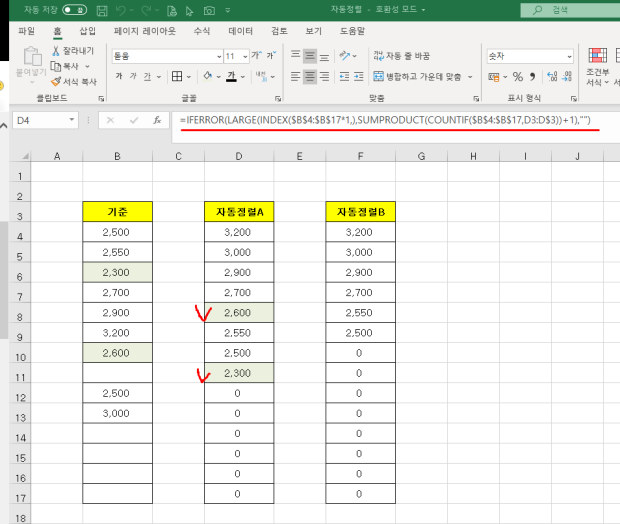Click the increase font size icon
Image resolution: width=620 pixels, height=524 pixels.
[x=257, y=56]
